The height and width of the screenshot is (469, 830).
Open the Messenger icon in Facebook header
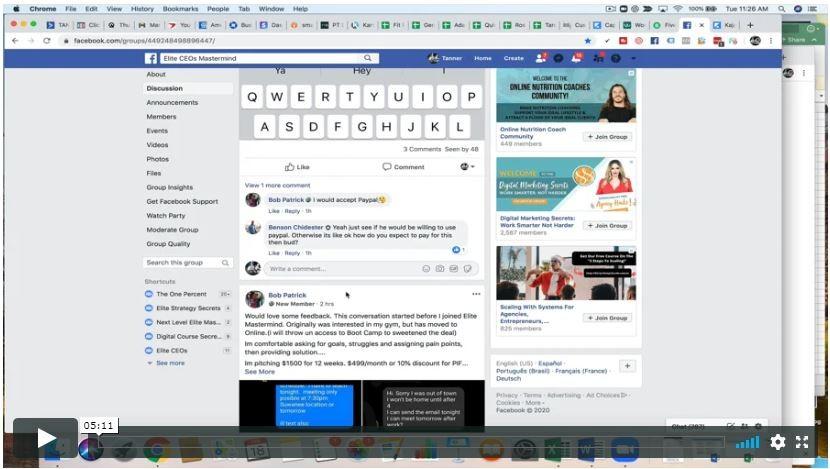[x=558, y=58]
